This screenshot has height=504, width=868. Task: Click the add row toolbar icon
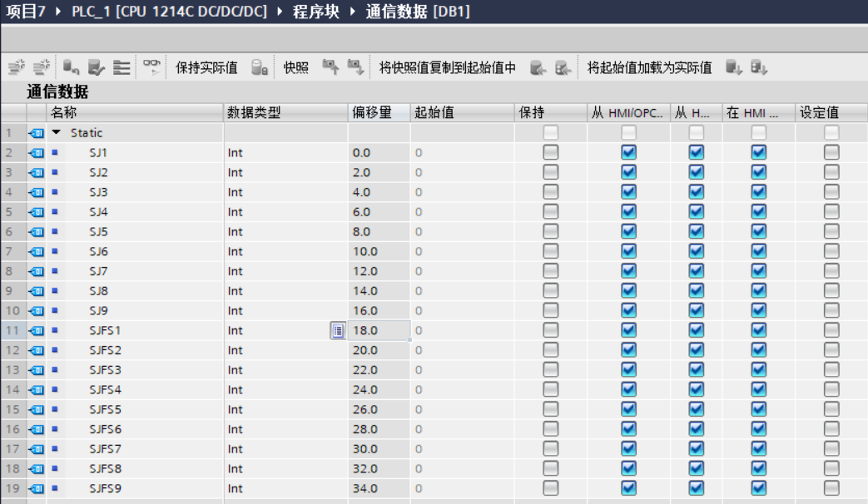point(41,67)
